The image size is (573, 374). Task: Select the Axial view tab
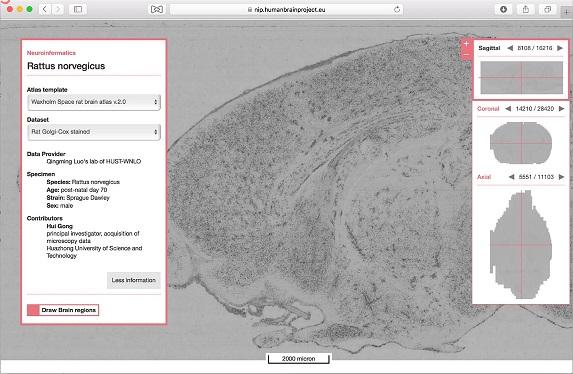[x=484, y=177]
